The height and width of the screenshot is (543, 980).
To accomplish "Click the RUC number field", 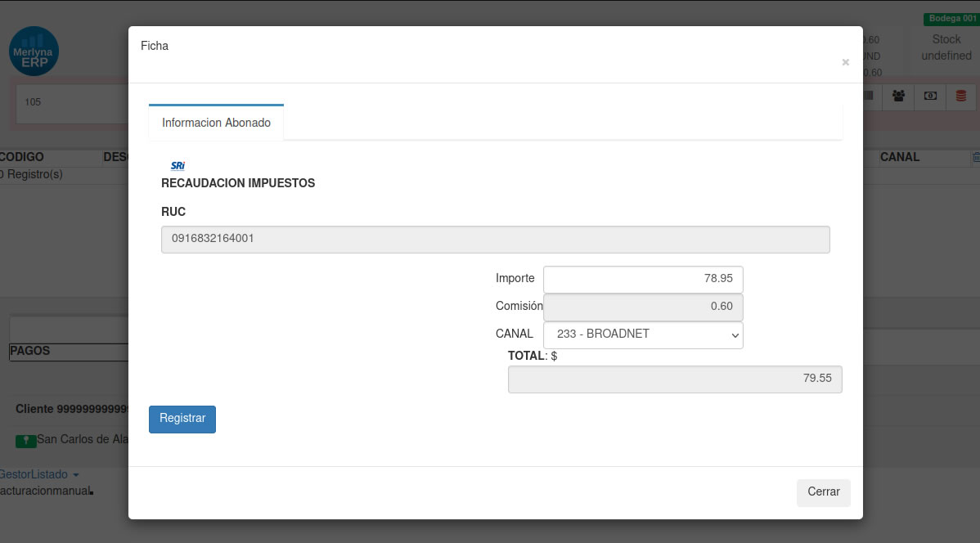I will (x=495, y=240).
